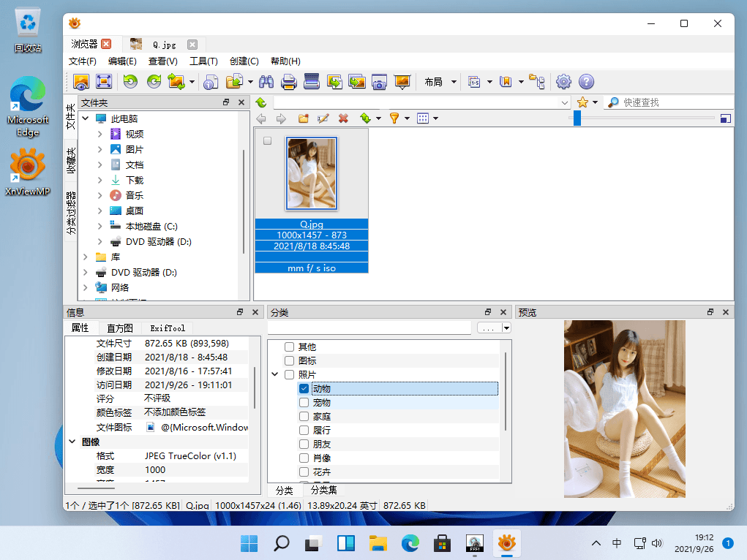The width and height of the screenshot is (747, 560).
Task: Create new folder icon in browser toolbar
Action: [x=304, y=118]
